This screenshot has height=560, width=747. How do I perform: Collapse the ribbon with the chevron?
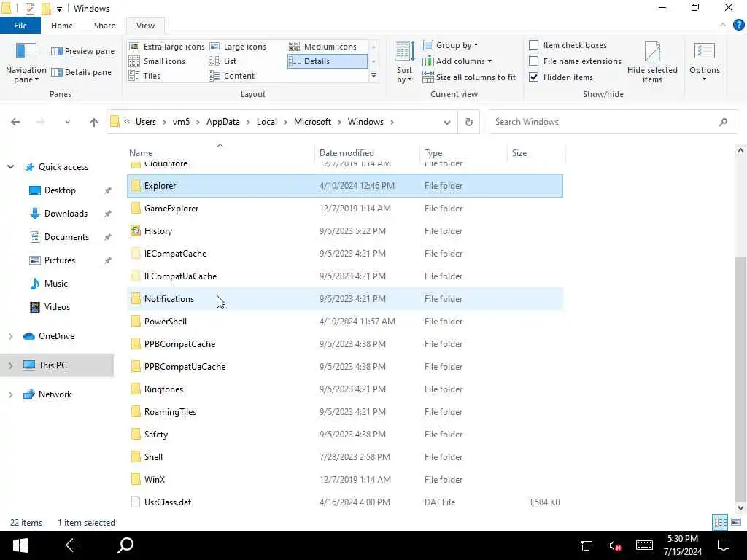click(723, 26)
